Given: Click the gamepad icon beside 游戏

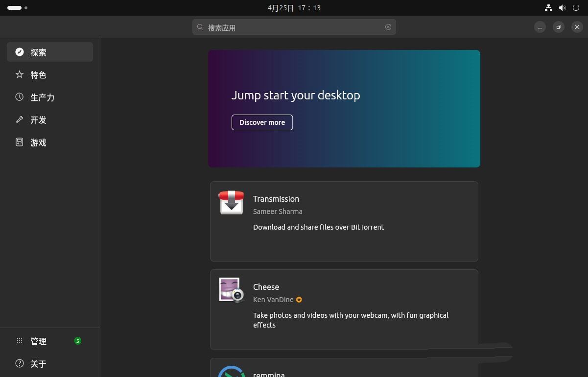Looking at the screenshot, I should (x=19, y=142).
